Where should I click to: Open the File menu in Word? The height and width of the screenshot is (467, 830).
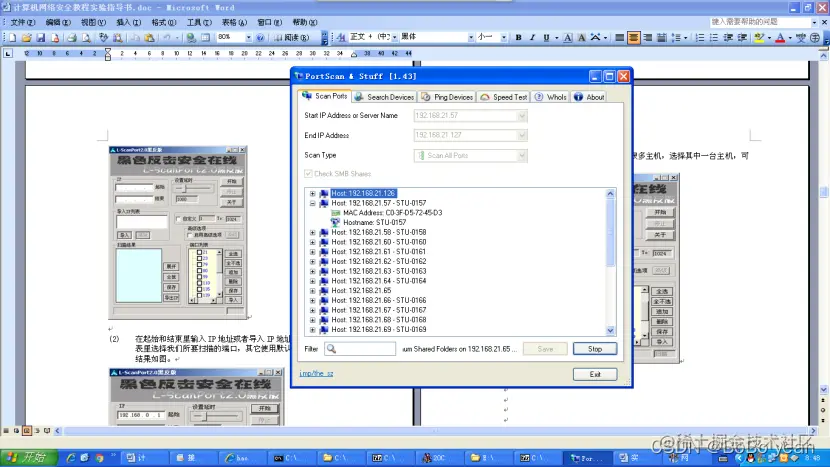pos(22,22)
